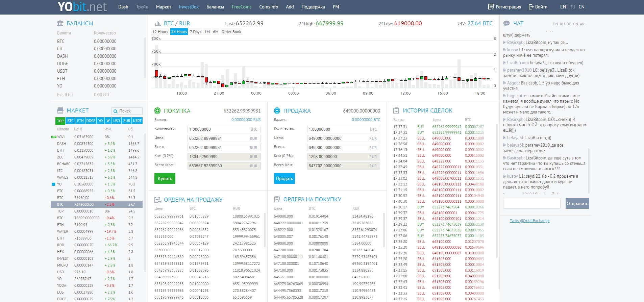644x302 pixels.
Task: Select the 24 Hours chart range
Action: (x=179, y=32)
